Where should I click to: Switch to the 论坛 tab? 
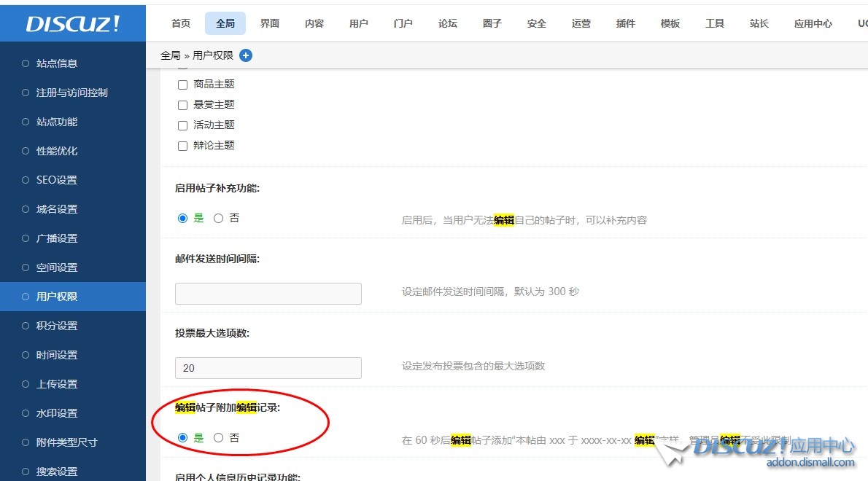[x=447, y=23]
